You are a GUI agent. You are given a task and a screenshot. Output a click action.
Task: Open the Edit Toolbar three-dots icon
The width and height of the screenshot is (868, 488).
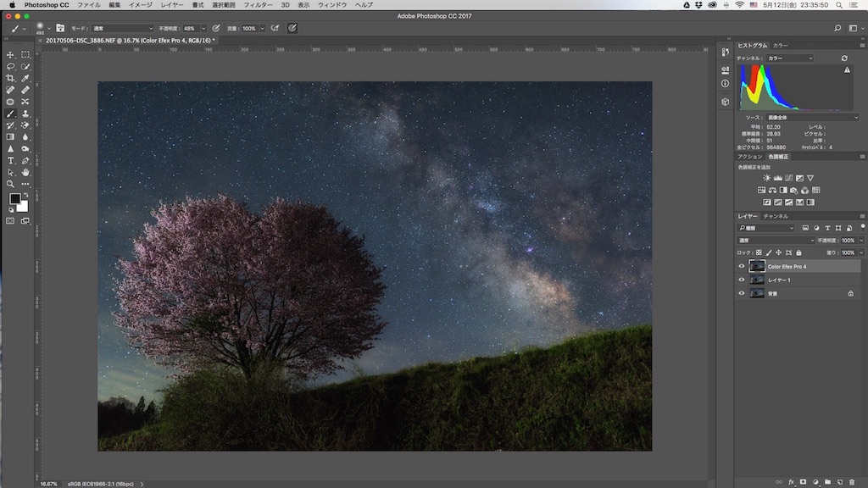point(25,184)
